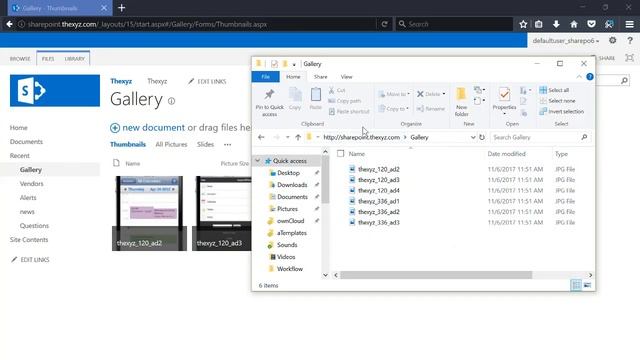Open more views ellipsis menu
640x360 pixels.
pos(227,144)
